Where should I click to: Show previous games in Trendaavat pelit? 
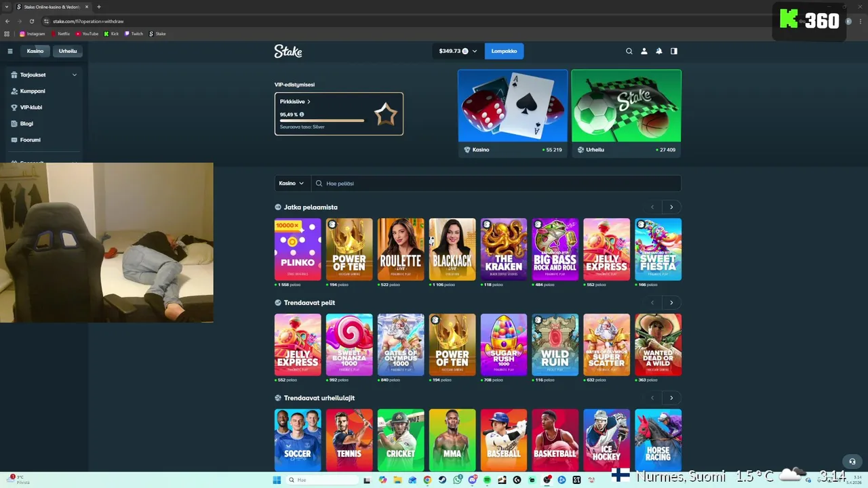coord(652,302)
